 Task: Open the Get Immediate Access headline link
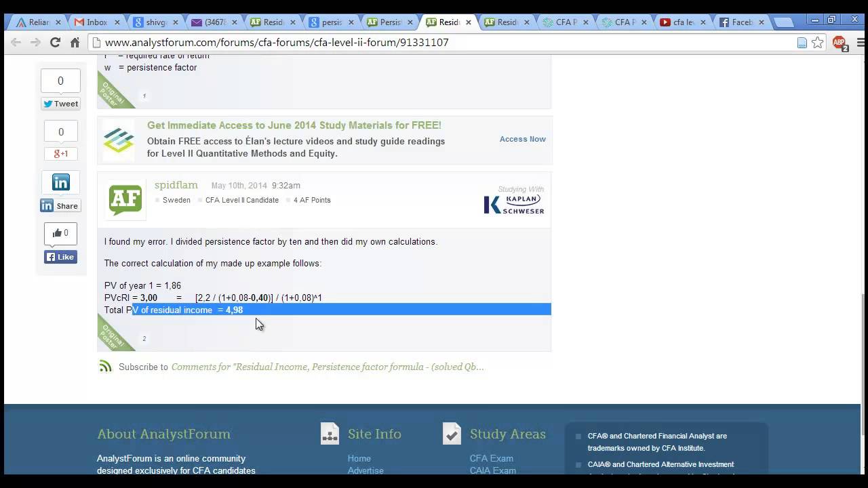(294, 125)
